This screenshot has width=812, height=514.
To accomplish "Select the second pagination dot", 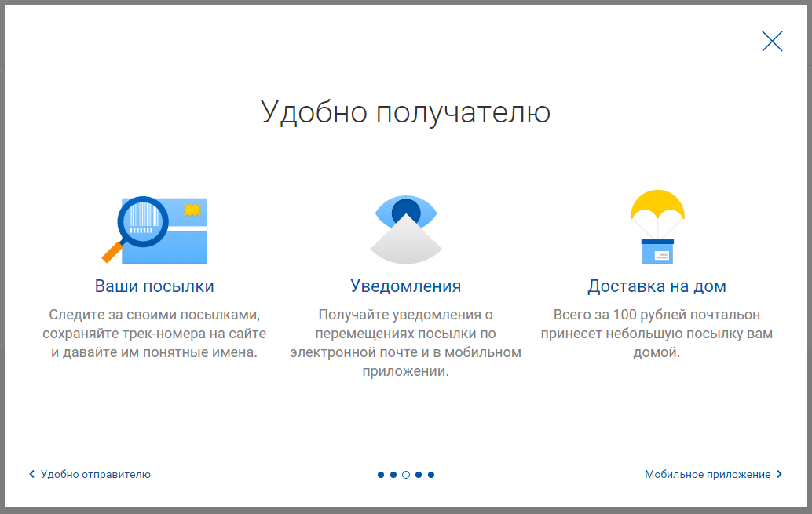I will (x=393, y=475).
